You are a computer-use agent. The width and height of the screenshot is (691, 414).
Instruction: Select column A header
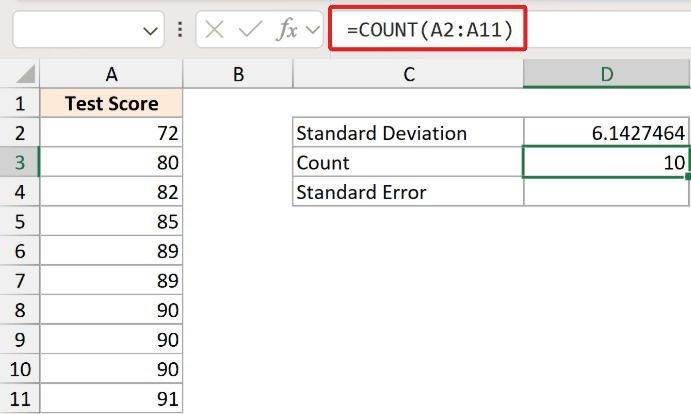[111, 74]
